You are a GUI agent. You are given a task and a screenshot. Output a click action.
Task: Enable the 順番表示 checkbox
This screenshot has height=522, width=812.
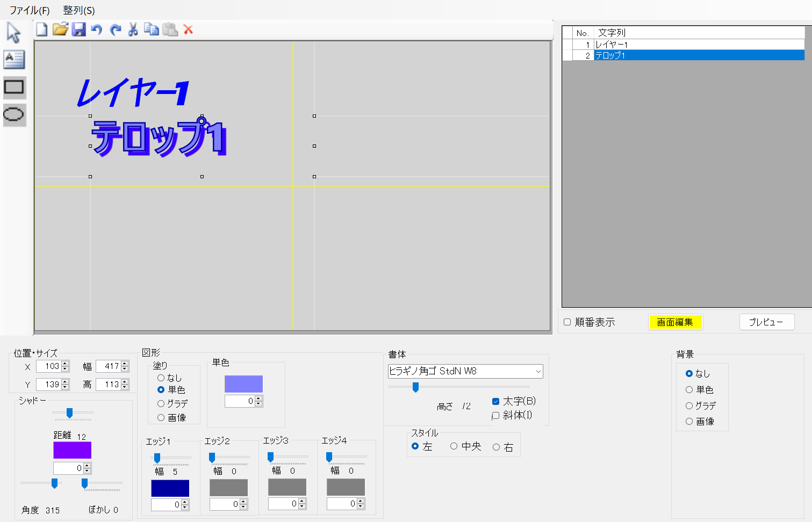(567, 322)
